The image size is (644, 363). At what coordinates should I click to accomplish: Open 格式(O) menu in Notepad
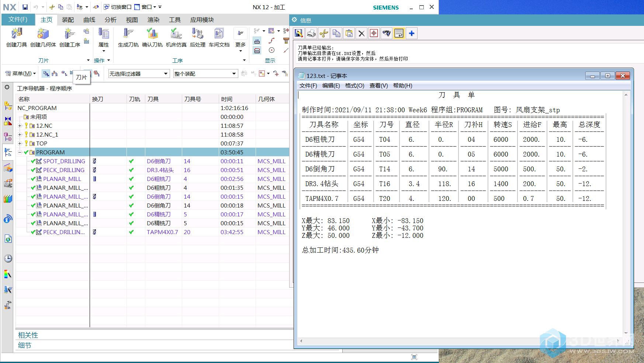(x=354, y=86)
